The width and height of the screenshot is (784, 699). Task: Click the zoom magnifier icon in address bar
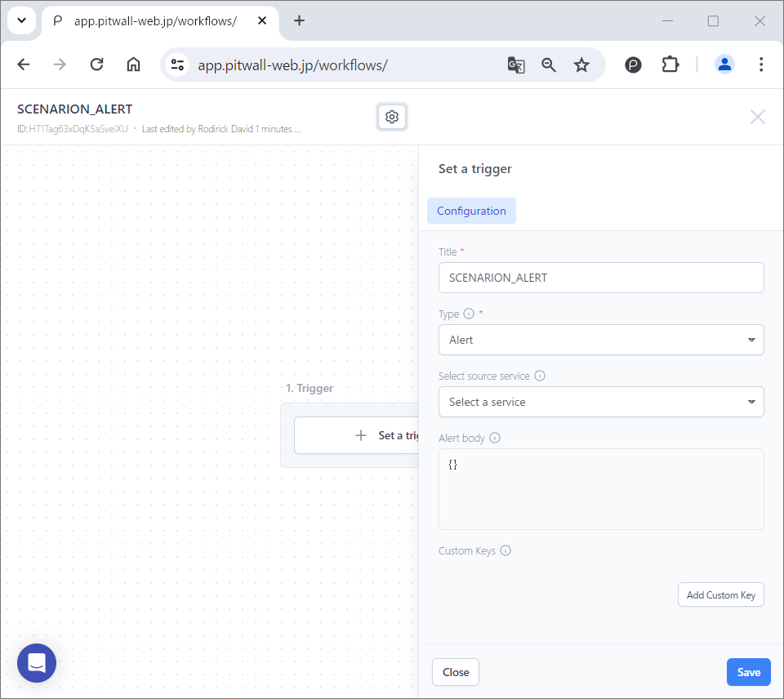click(x=549, y=65)
